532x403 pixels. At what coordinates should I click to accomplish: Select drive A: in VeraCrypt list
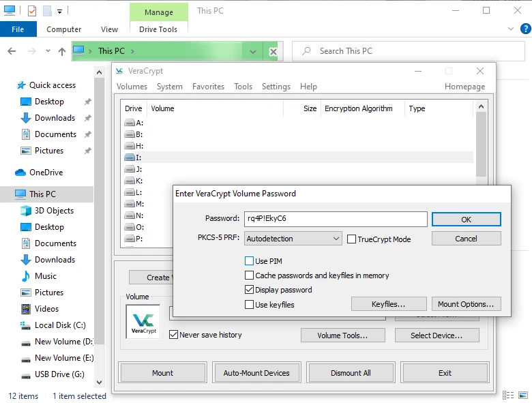click(x=299, y=123)
